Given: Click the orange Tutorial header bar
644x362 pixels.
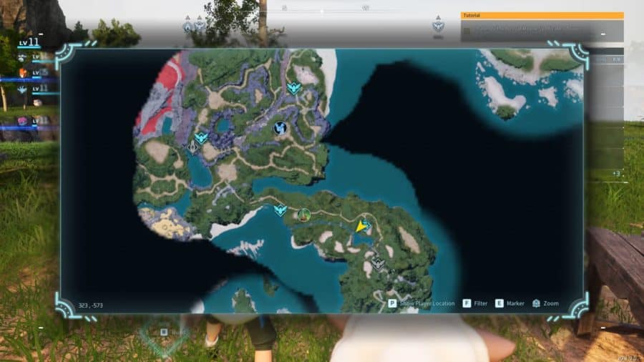Looking at the screenshot, I should (x=542, y=16).
